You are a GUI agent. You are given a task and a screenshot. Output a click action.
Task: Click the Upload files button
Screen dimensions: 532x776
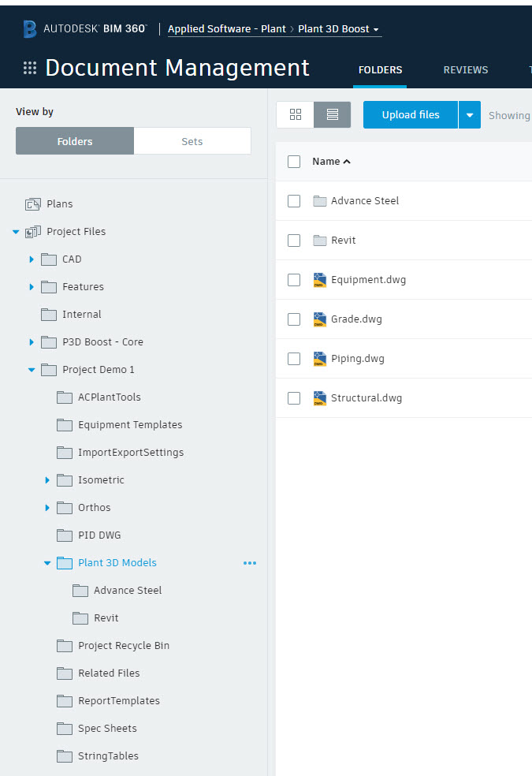pyautogui.click(x=410, y=115)
